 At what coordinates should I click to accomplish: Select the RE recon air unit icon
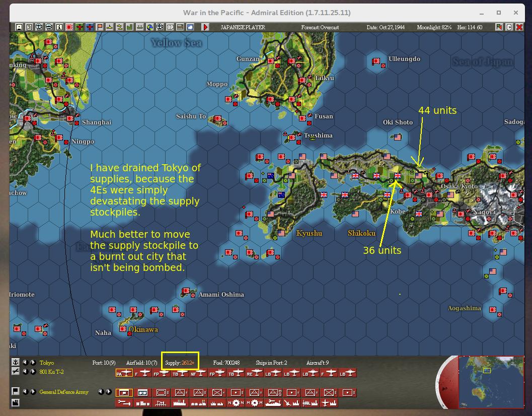point(254,373)
